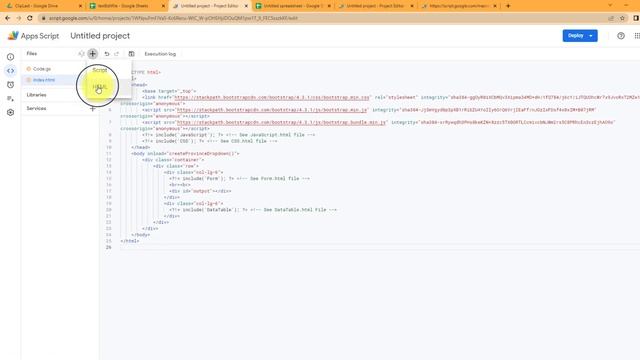Open the tab search chevron
The height and width of the screenshot is (360, 640).
[610, 5]
